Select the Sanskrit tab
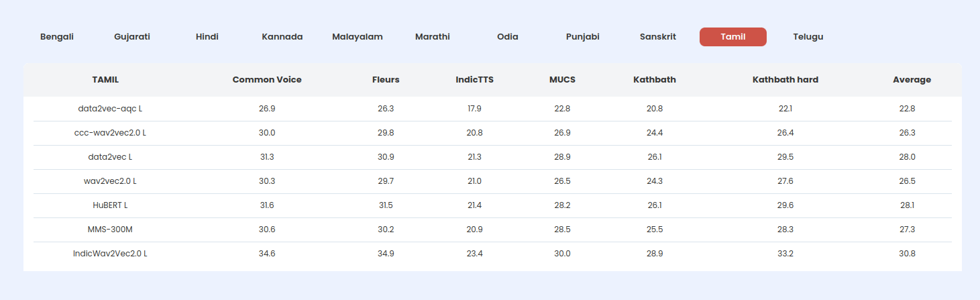980x300 pixels. 658,37
